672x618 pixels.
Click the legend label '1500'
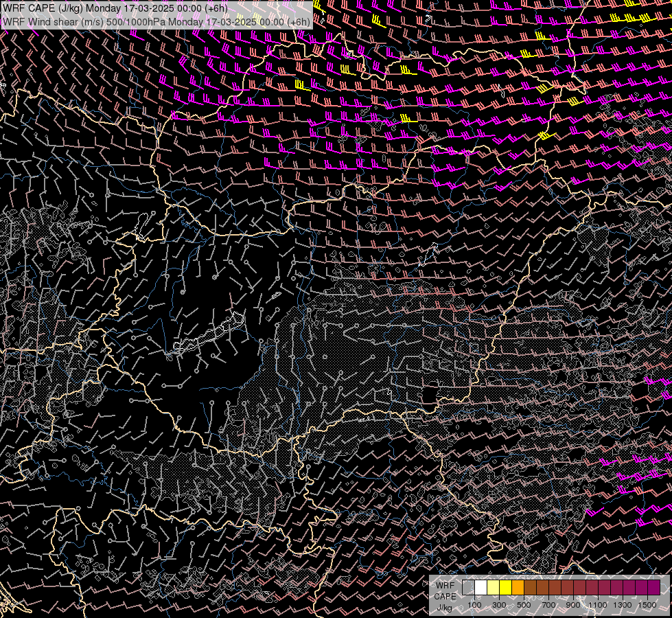coord(647,605)
